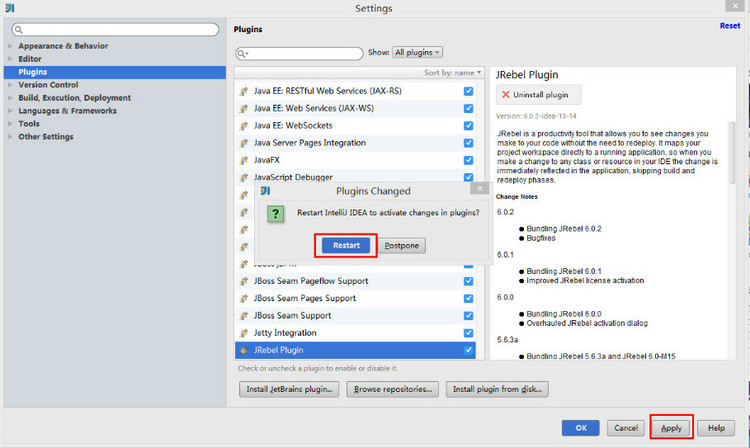
Task: Expand the Tools settings arrow
Action: click(10, 123)
